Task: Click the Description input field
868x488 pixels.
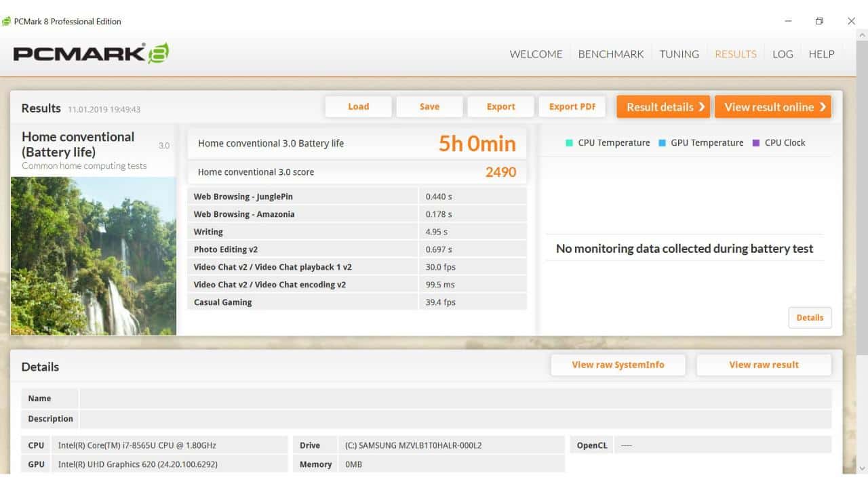Action: pyautogui.click(x=456, y=418)
